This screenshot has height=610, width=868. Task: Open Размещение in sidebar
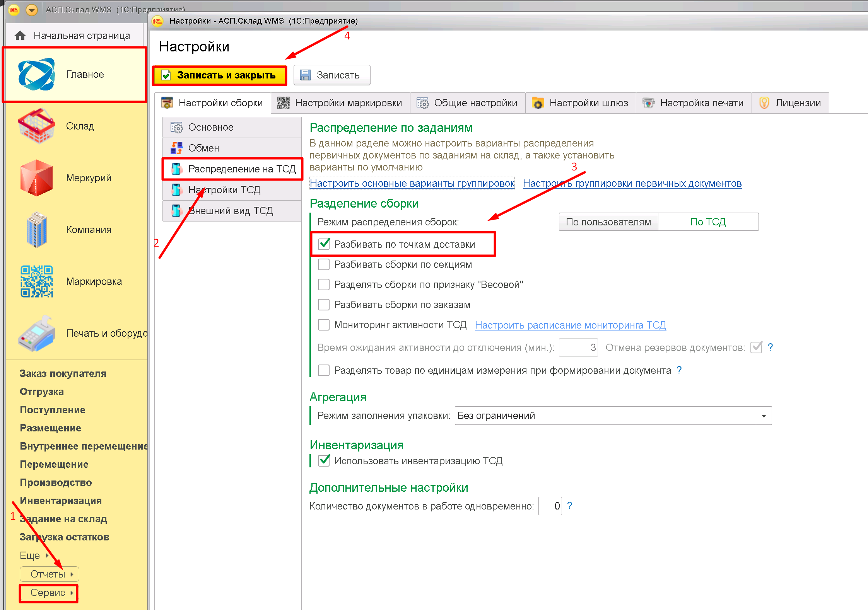50,428
